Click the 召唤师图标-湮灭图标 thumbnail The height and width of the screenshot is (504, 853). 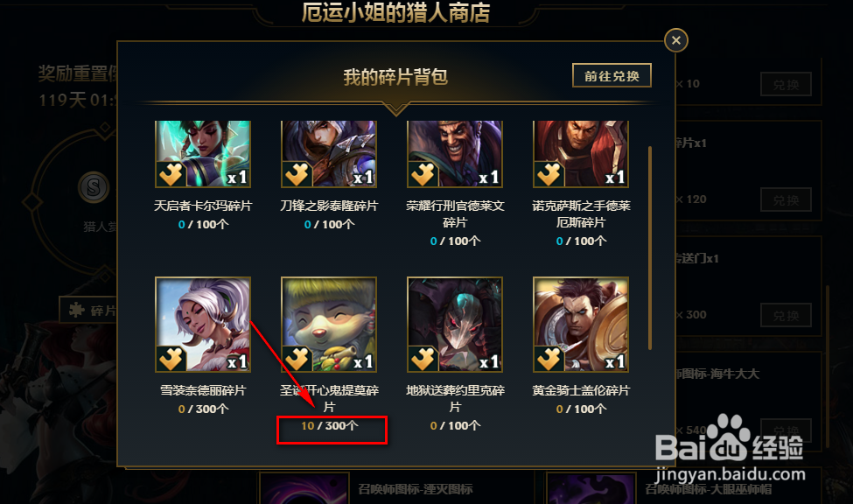pos(304,489)
